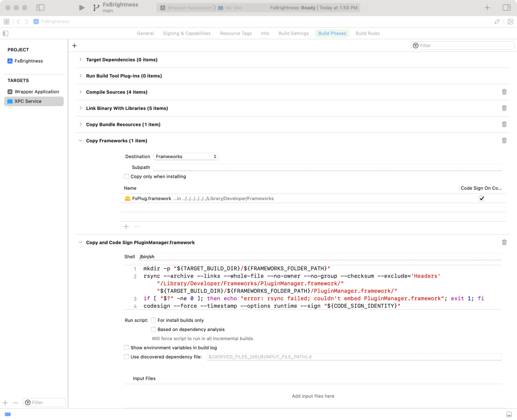Check Use discovered dependency file
This screenshot has height=420, width=517.
(x=126, y=357)
